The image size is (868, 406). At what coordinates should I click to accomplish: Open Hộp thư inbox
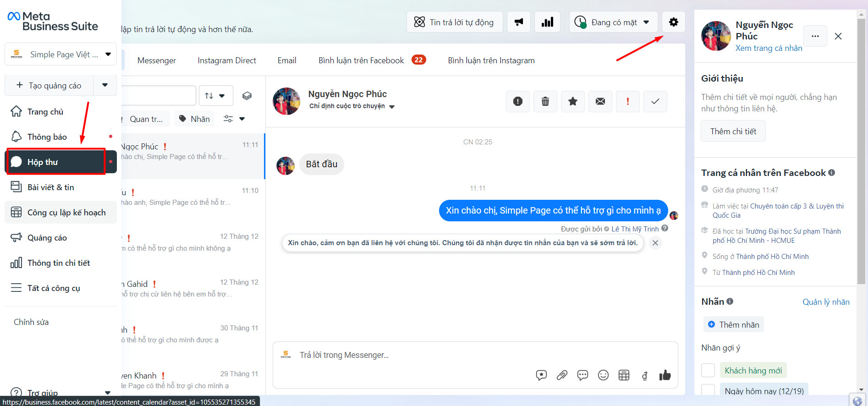pyautogui.click(x=60, y=162)
